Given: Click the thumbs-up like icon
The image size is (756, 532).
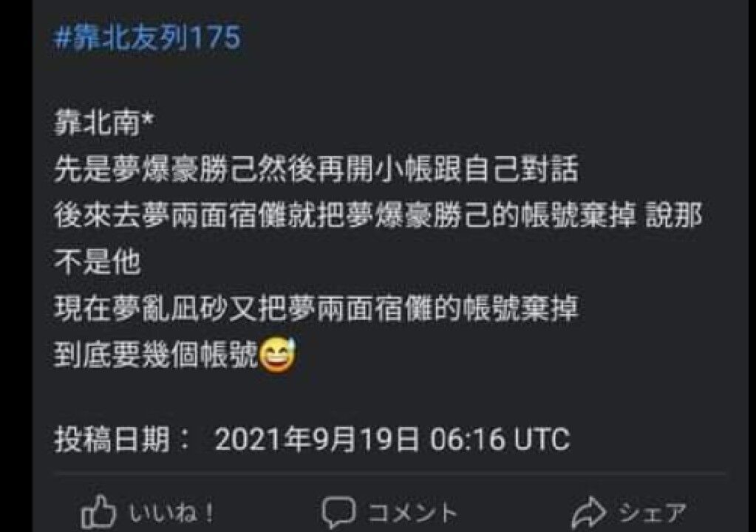Looking at the screenshot, I should pyautogui.click(x=99, y=512).
